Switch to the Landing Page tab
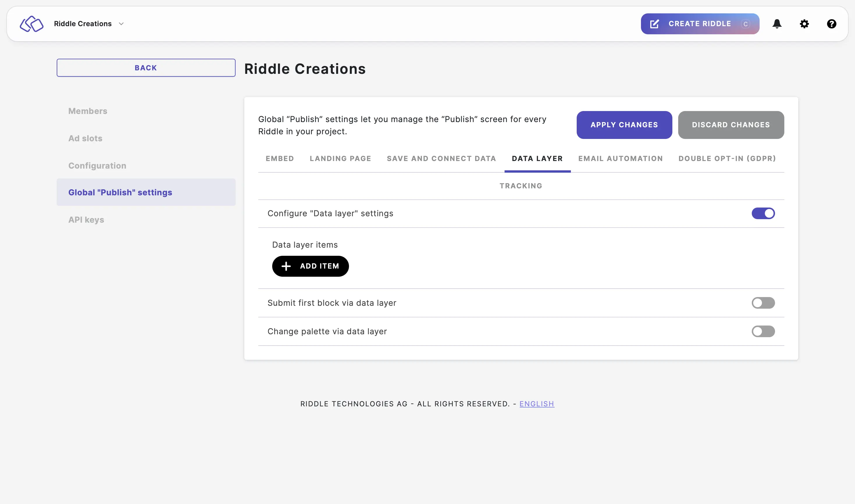This screenshot has width=855, height=504. coord(340,159)
